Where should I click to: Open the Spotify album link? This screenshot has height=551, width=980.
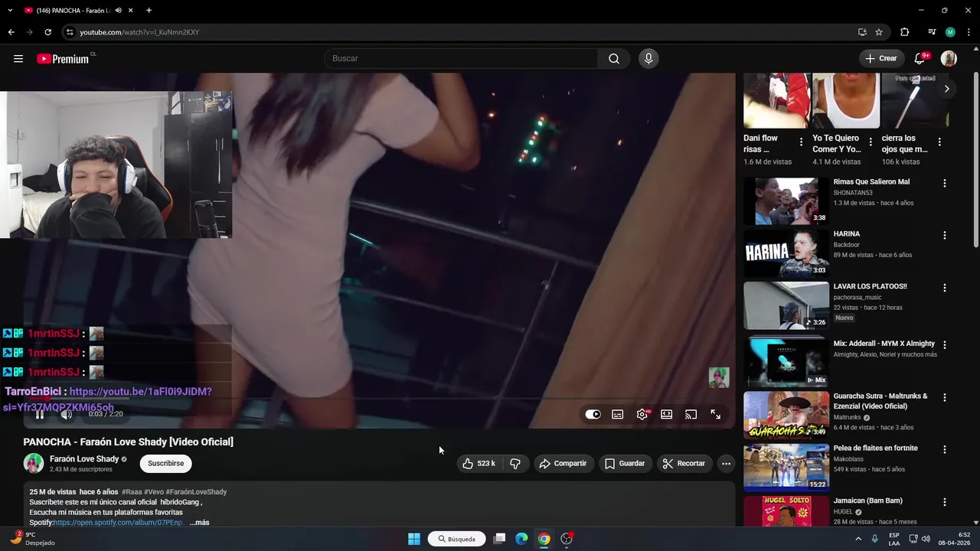[118, 523]
